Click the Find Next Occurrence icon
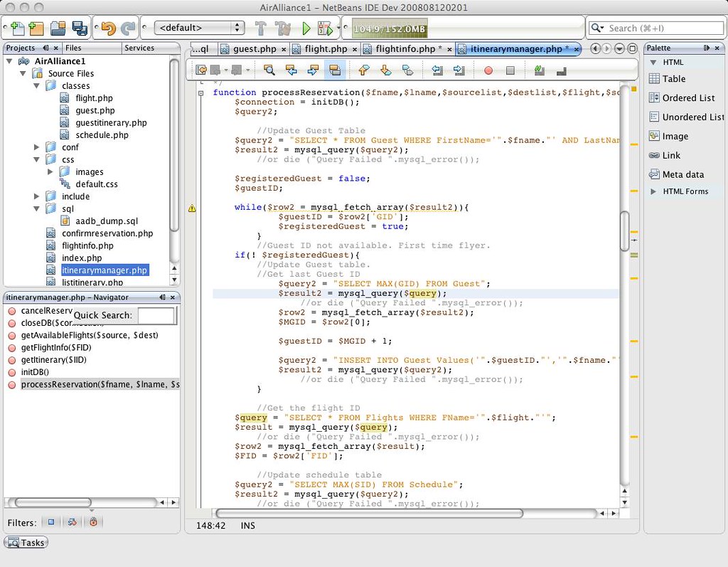The height and width of the screenshot is (567, 728). [x=313, y=70]
